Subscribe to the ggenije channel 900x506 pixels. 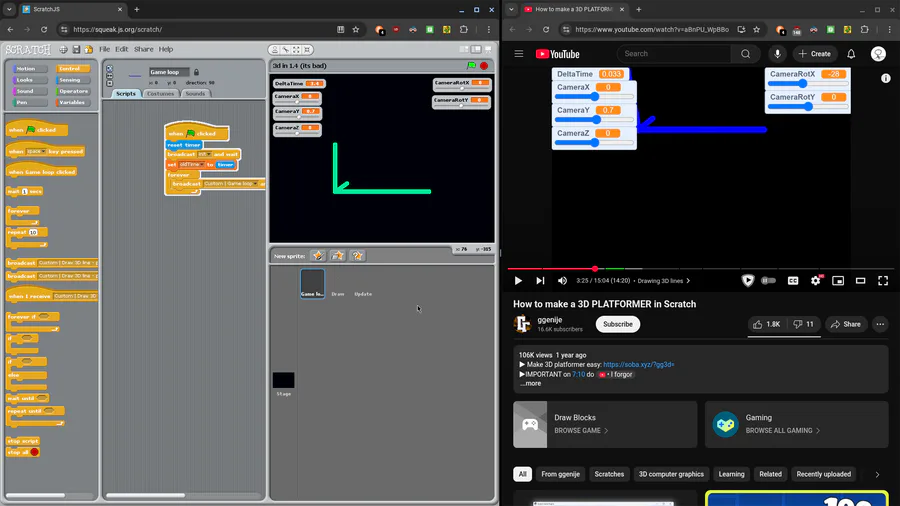(618, 324)
